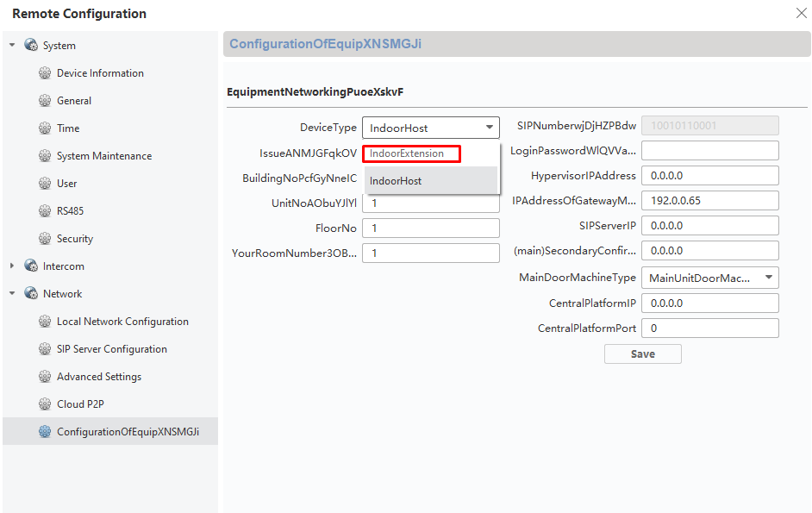Open the Time settings page
812x513 pixels.
(68, 128)
